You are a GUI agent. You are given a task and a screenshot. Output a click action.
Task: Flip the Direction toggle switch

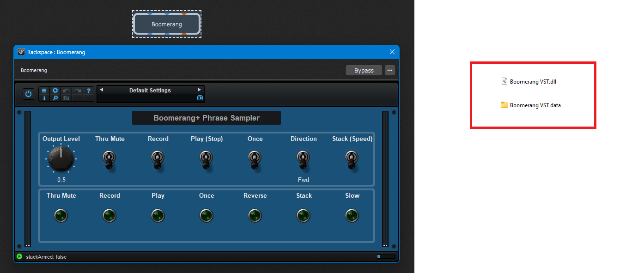coord(303,159)
